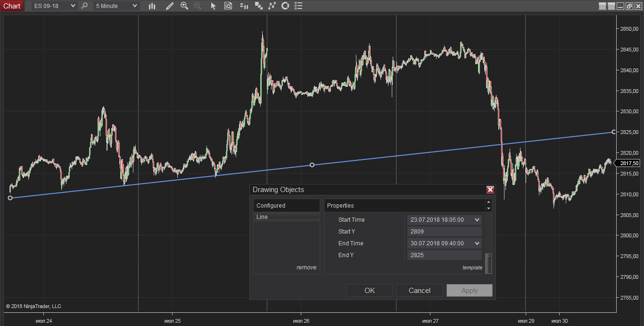Collapse Properties section with up arrow
The width and height of the screenshot is (644, 326).
488,203
